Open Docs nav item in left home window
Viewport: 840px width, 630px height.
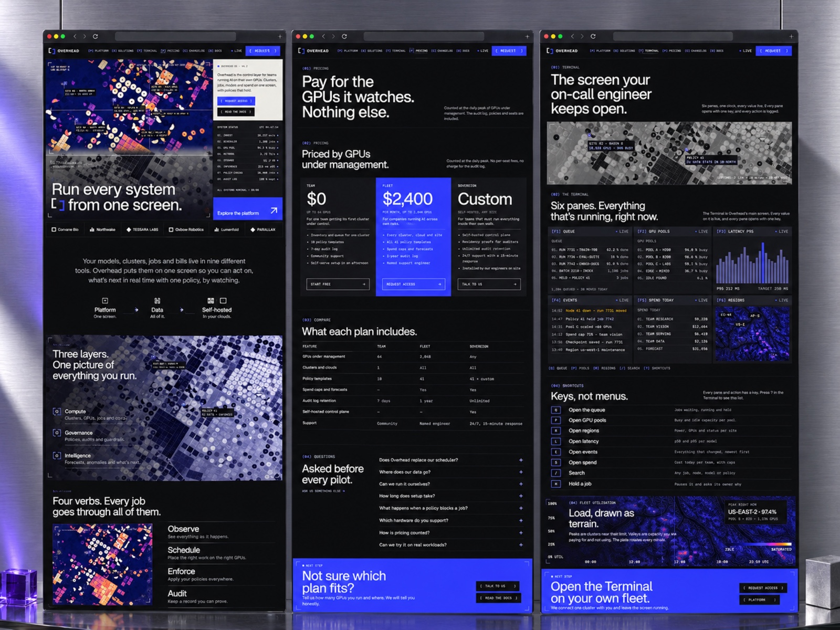[215, 51]
